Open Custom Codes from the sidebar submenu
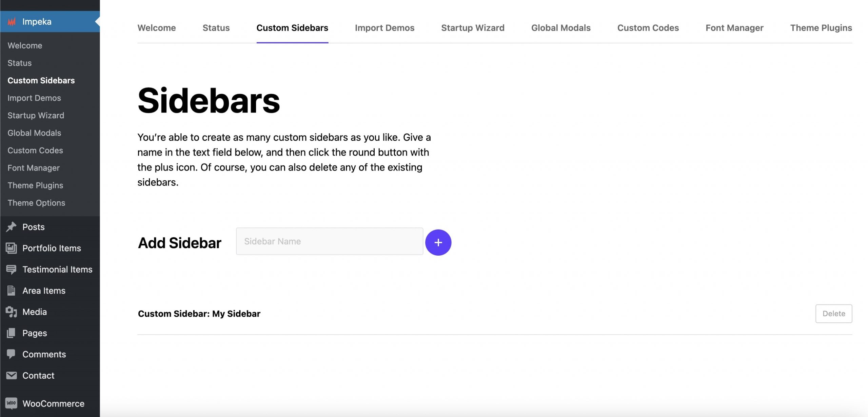This screenshot has width=868, height=417. pyautogui.click(x=35, y=150)
